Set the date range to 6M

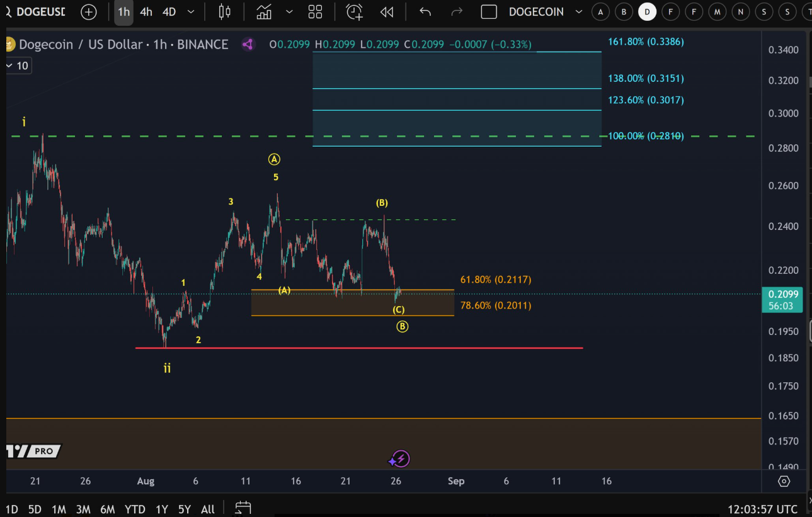[x=108, y=509]
